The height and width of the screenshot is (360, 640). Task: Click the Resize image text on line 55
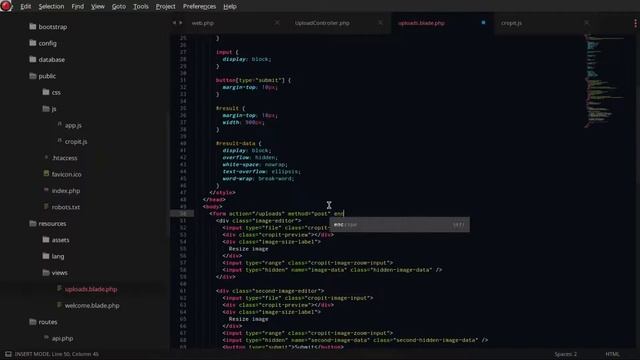point(248,249)
